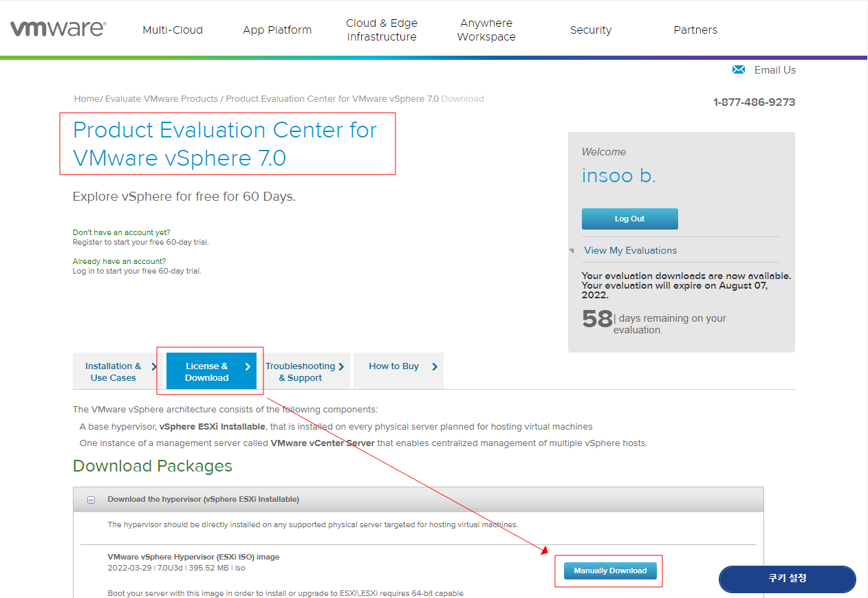Click the VMware logo
868x598 pixels.
tap(58, 28)
